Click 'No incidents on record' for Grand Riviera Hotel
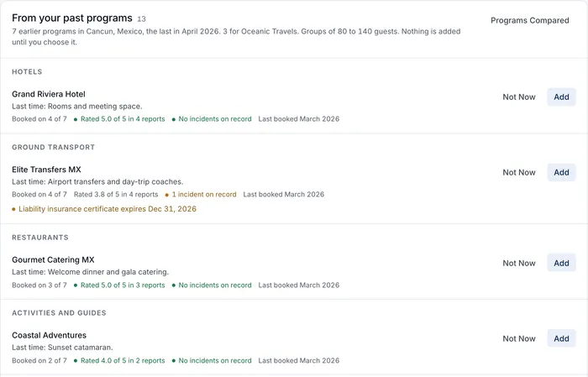 pyautogui.click(x=212, y=118)
